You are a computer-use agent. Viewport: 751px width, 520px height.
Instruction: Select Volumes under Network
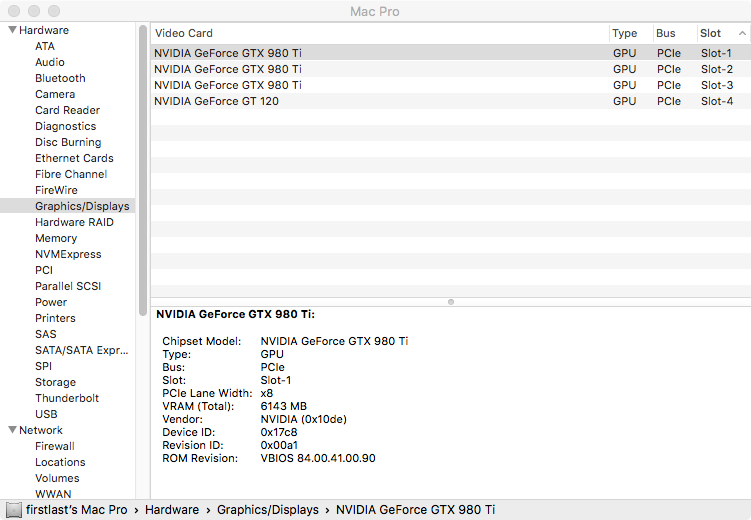click(x=57, y=478)
